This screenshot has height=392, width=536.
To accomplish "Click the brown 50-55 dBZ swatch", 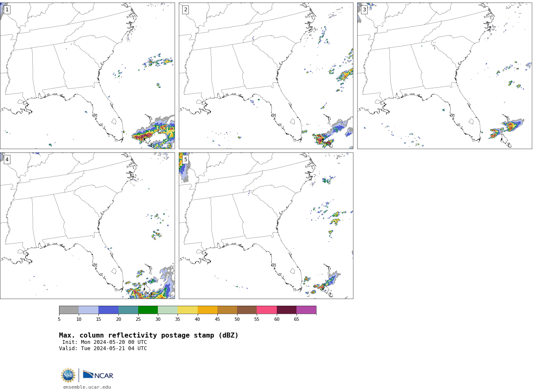I will (247, 310).
